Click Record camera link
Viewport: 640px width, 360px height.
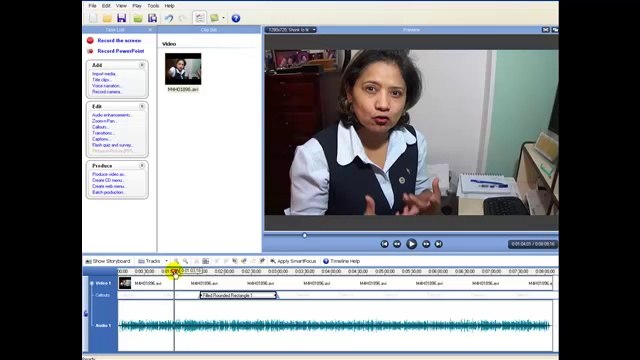click(x=107, y=92)
